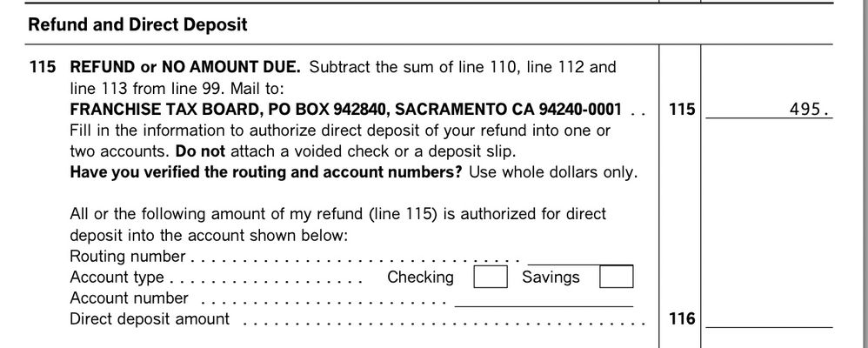
Task: Click the Account type label
Action: click(117, 277)
